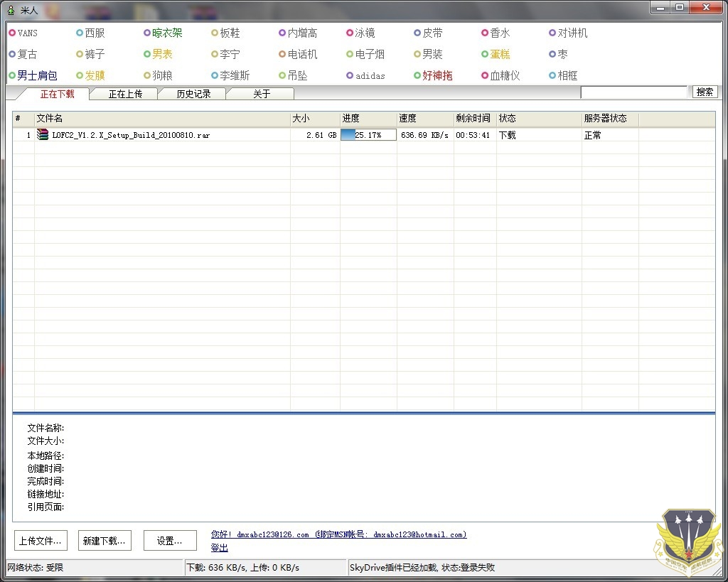Open the 皮带 keyword link
This screenshot has width=728, height=582.
[x=432, y=33]
